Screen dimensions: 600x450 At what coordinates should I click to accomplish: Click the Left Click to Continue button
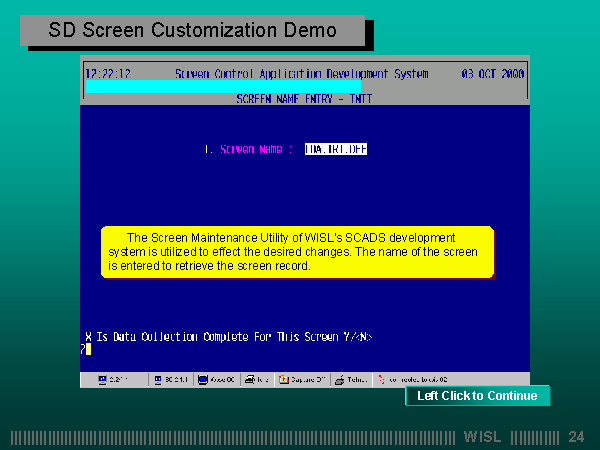coord(477,396)
